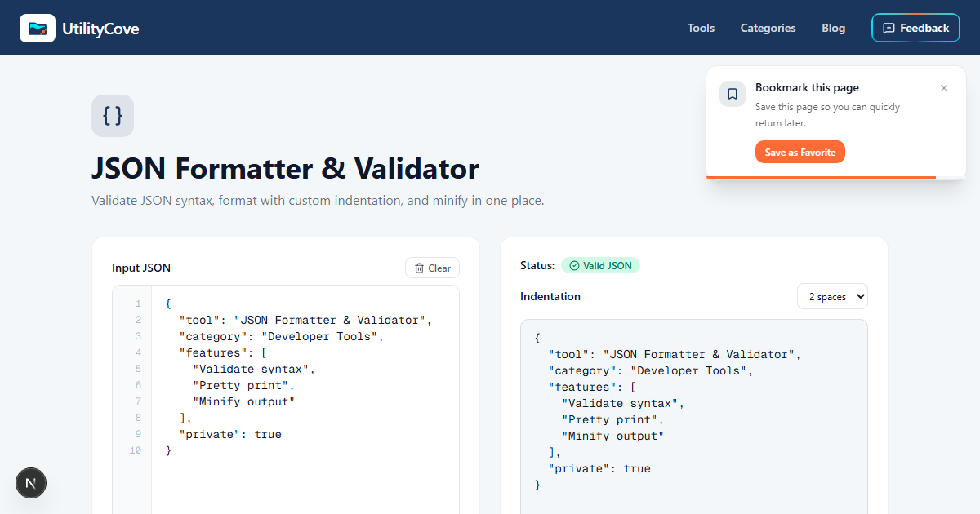Click "Minify output" line in output panel
The image size is (980, 514).
pyautogui.click(x=612, y=436)
